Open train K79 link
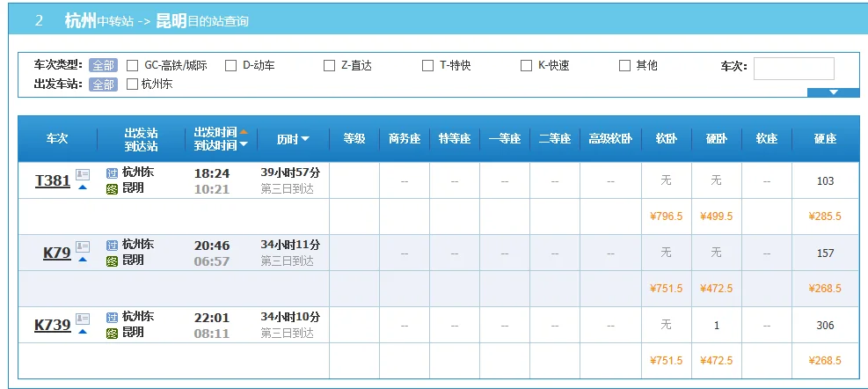The width and height of the screenshot is (868, 389). click(x=57, y=253)
